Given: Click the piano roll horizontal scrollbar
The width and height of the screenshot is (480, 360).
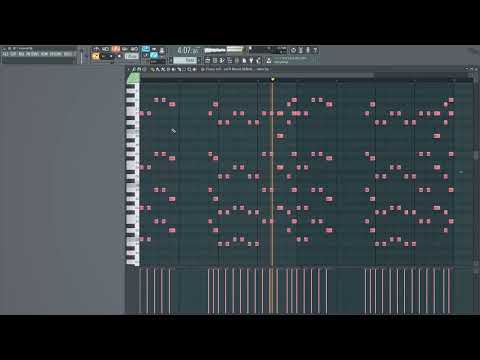Looking at the screenshot, I should point(257,75).
